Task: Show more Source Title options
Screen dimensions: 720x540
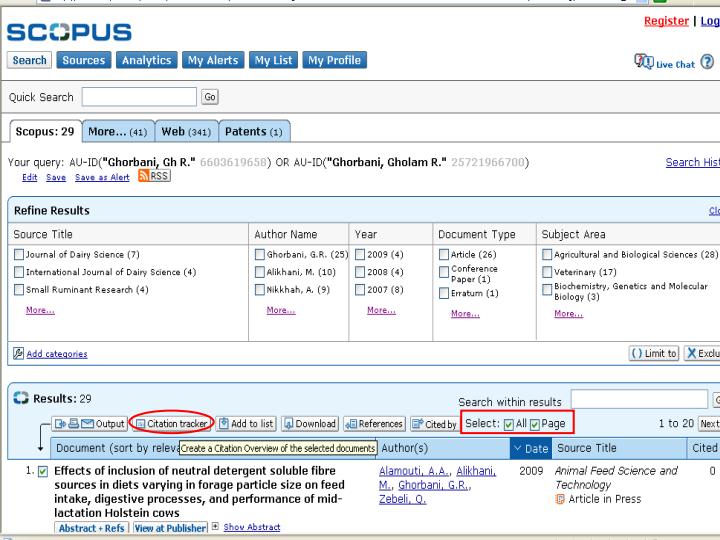Action: point(40,310)
